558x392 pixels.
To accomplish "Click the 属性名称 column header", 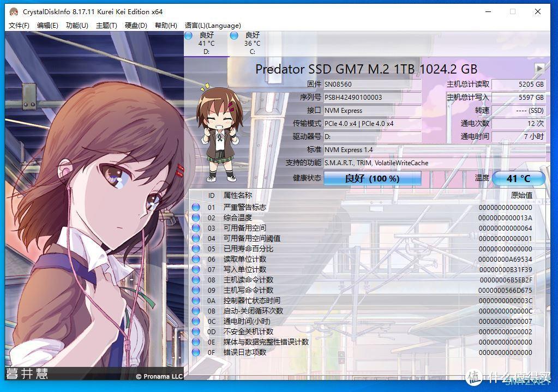I will coord(237,195).
